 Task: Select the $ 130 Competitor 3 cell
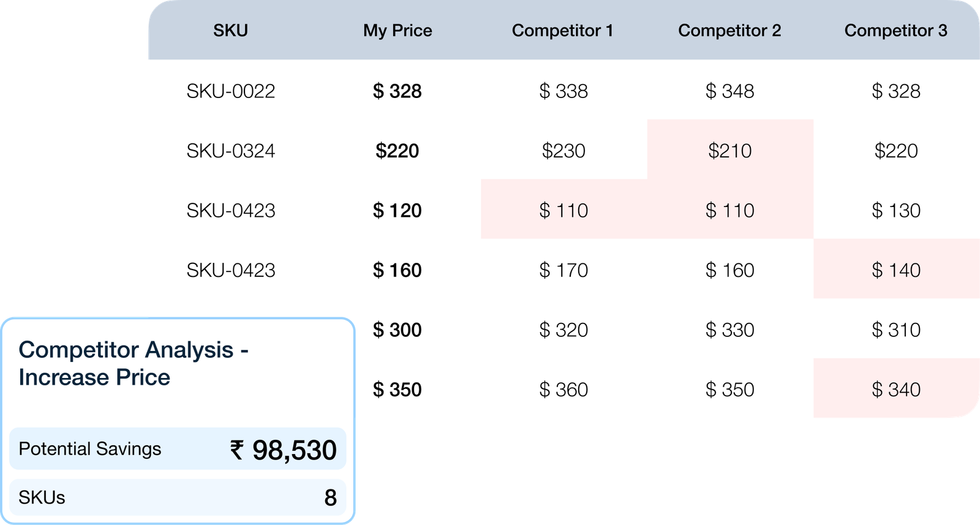[x=896, y=211]
